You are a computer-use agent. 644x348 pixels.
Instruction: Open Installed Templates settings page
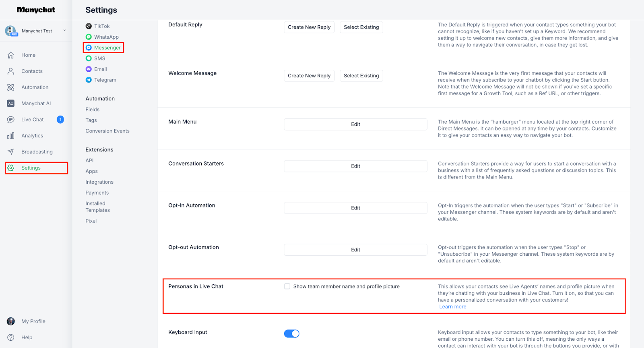pos(97,207)
